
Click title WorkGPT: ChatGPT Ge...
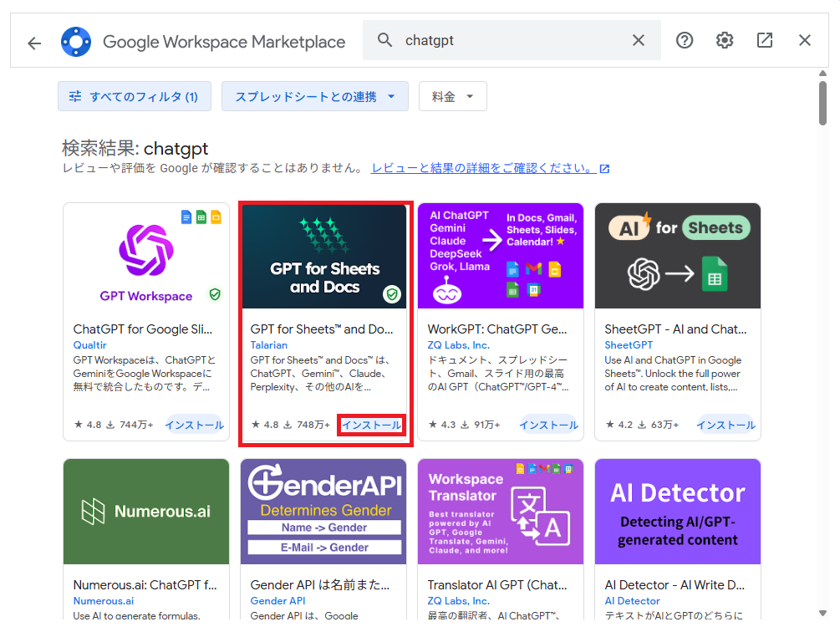[497, 329]
